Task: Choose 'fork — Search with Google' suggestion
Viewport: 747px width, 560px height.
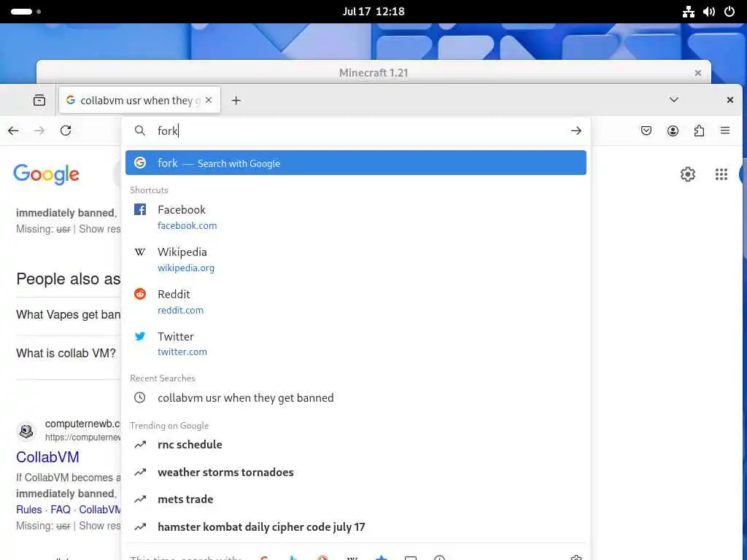Action: [356, 163]
